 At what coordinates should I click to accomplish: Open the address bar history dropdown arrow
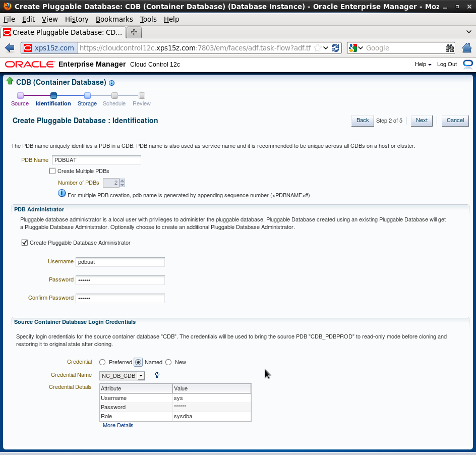coord(325,48)
